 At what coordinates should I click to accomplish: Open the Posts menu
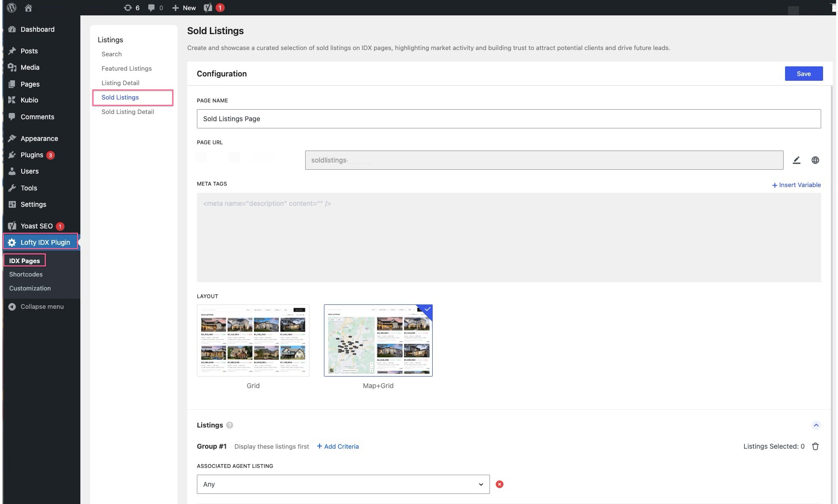(x=29, y=51)
